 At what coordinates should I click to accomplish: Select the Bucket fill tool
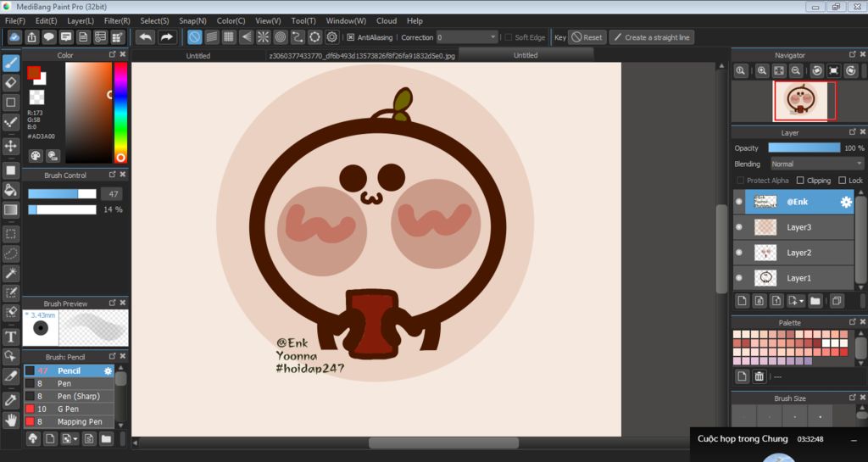point(10,190)
